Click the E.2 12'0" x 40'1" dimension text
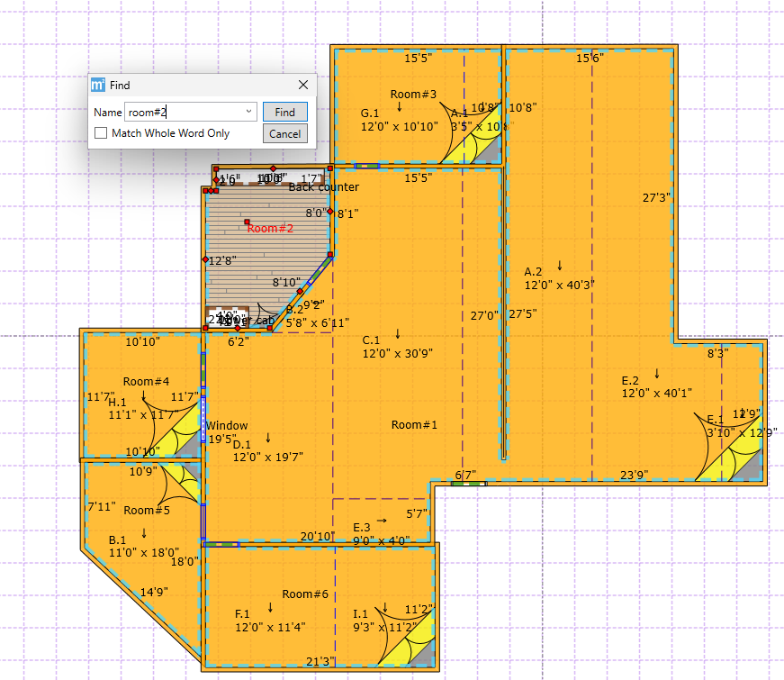Viewport: 784px width, 680px height. [656, 386]
